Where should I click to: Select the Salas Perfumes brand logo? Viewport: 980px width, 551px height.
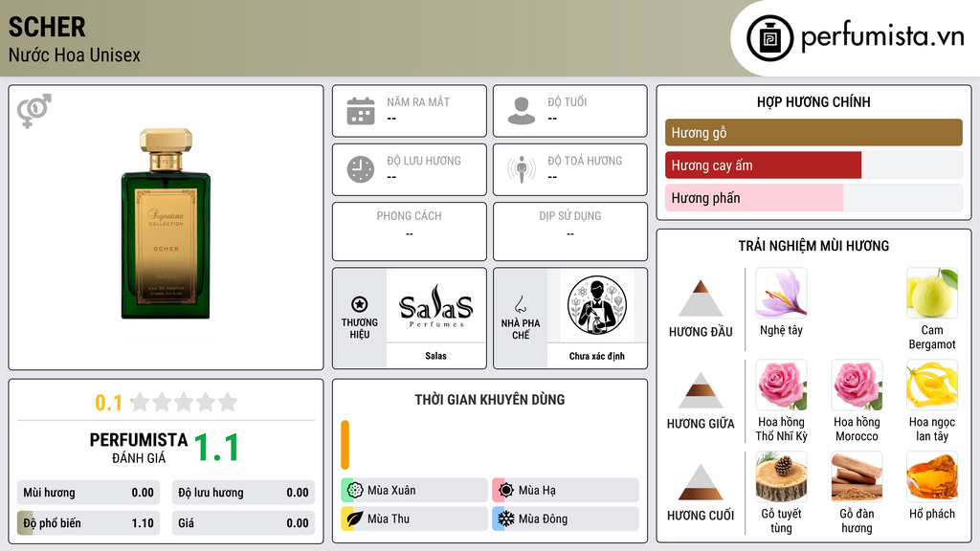coord(435,305)
